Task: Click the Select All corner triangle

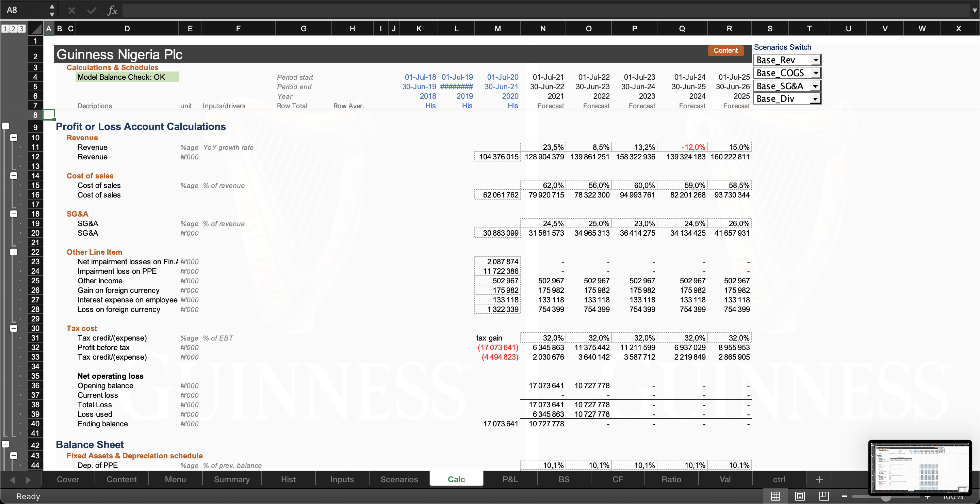Action: point(36,29)
